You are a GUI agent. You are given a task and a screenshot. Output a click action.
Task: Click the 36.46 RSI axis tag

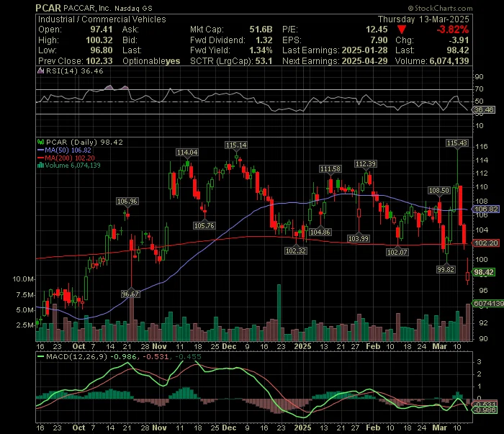tap(484, 110)
